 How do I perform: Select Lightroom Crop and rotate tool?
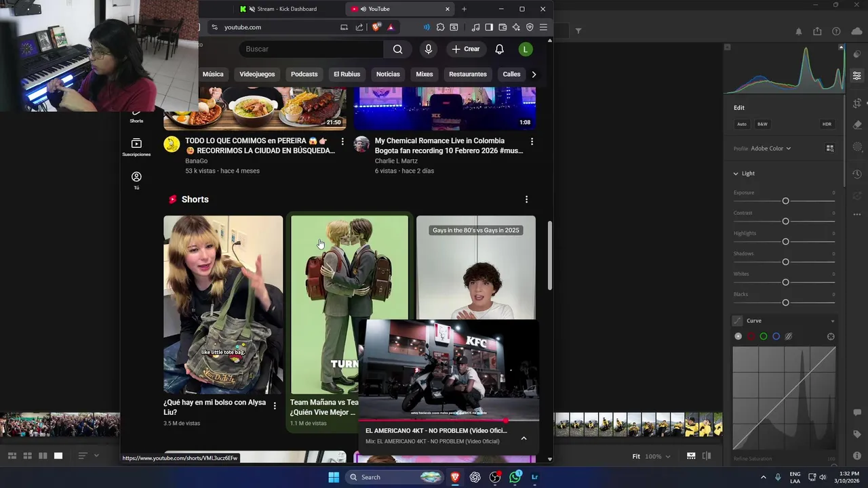(857, 103)
